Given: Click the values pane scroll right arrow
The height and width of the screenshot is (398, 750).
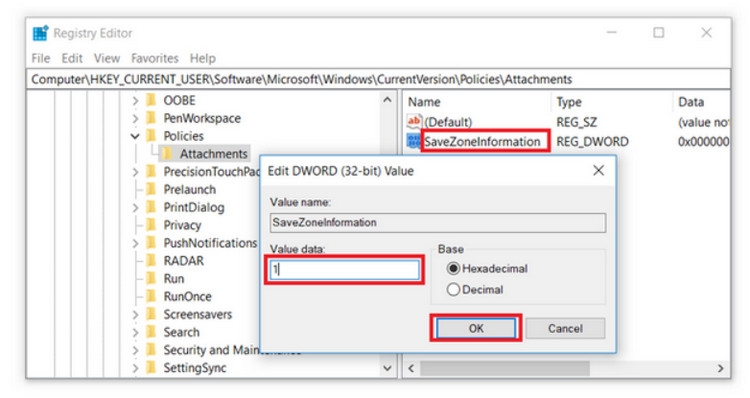Looking at the screenshot, I should click(x=721, y=368).
